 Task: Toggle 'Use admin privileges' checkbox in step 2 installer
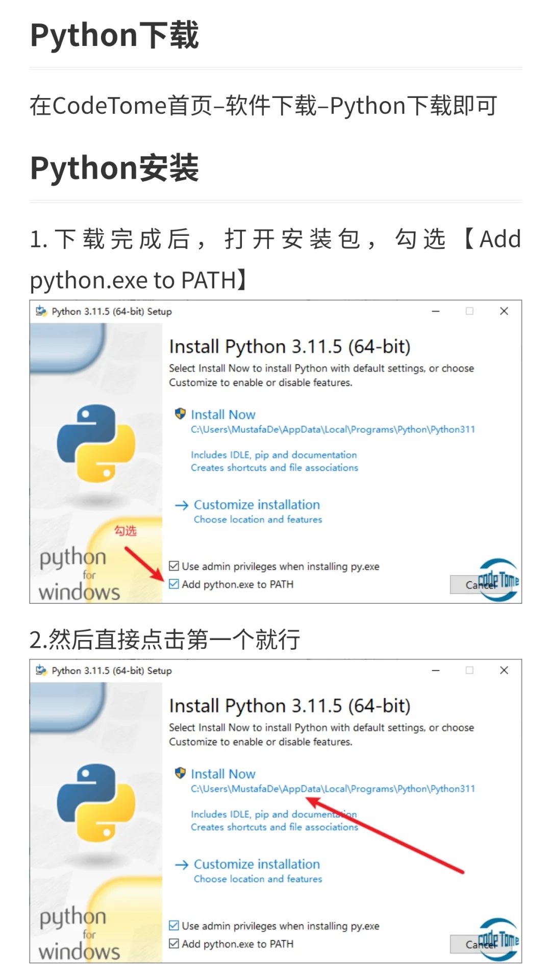point(174,925)
